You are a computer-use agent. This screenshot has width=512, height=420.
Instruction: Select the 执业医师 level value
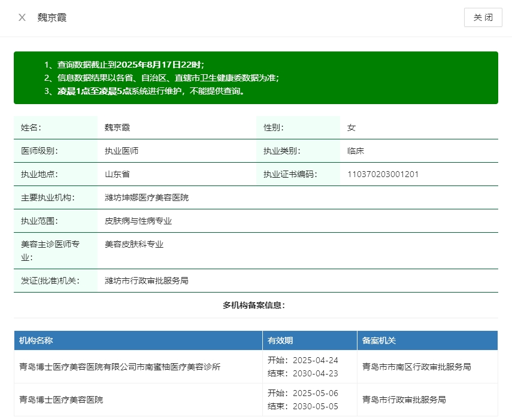point(122,151)
